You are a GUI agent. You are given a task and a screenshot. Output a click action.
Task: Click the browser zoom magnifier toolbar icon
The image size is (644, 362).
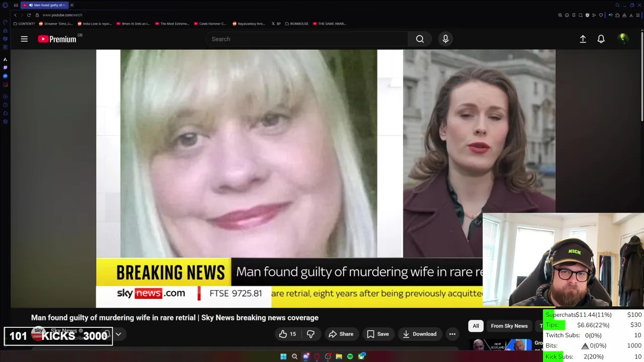tap(560, 15)
